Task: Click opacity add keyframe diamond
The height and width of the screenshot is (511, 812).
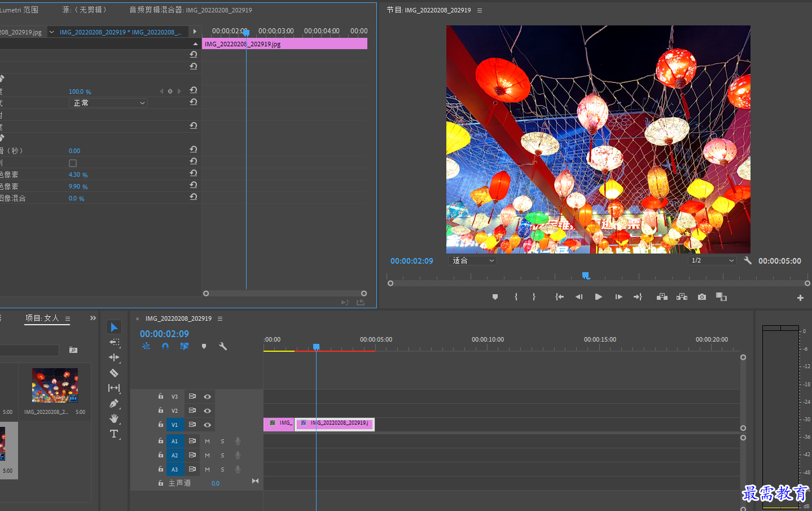Action: (170, 91)
